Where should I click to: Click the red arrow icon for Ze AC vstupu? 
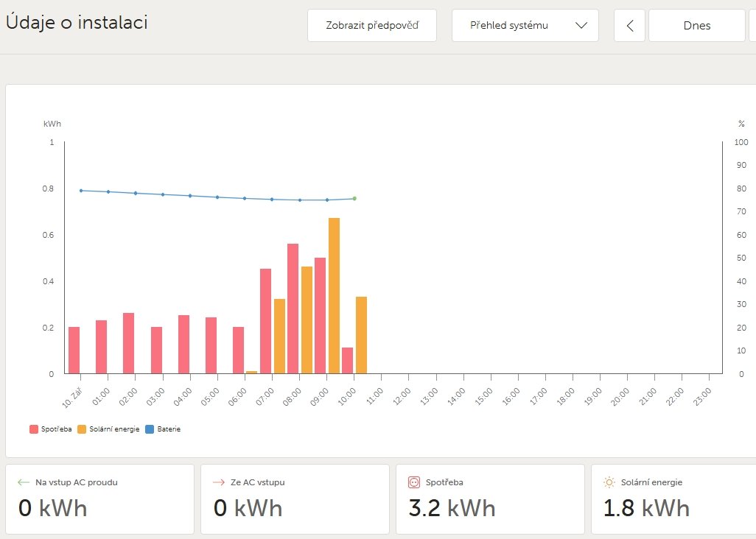click(218, 482)
